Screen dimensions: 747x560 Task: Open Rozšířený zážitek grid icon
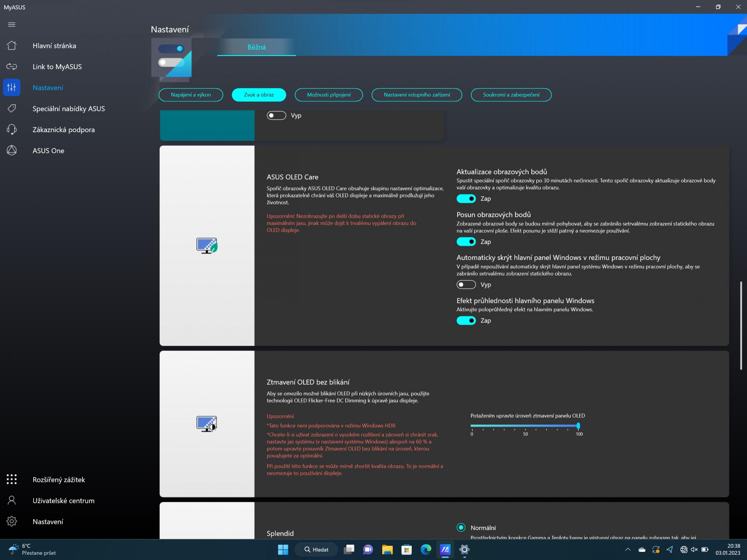click(12, 479)
